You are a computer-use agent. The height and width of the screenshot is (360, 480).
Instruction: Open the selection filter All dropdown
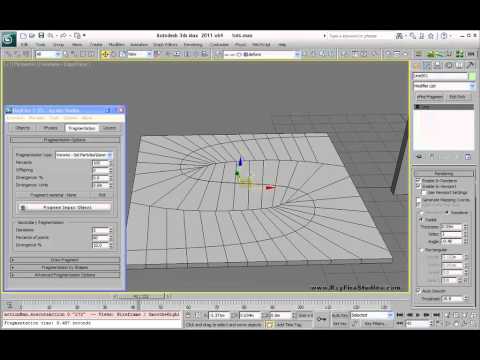point(48,54)
